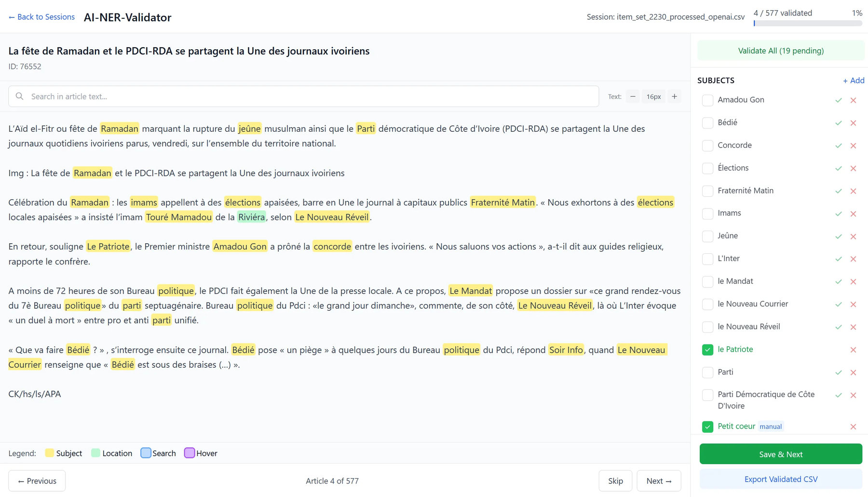The height and width of the screenshot is (497, 868).
Task: Reject Parti Démocratique de Côte D'Ivoire
Action: (853, 395)
